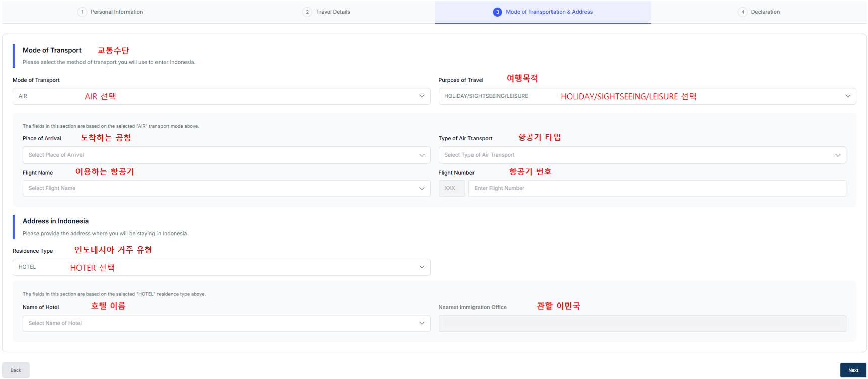Click step number 2 circle icon

(307, 12)
